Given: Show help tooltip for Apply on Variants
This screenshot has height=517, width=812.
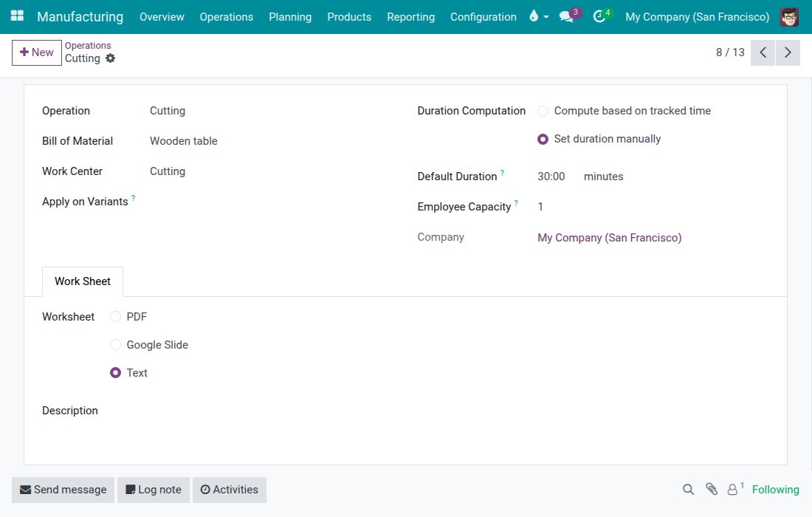Looking at the screenshot, I should [x=133, y=198].
